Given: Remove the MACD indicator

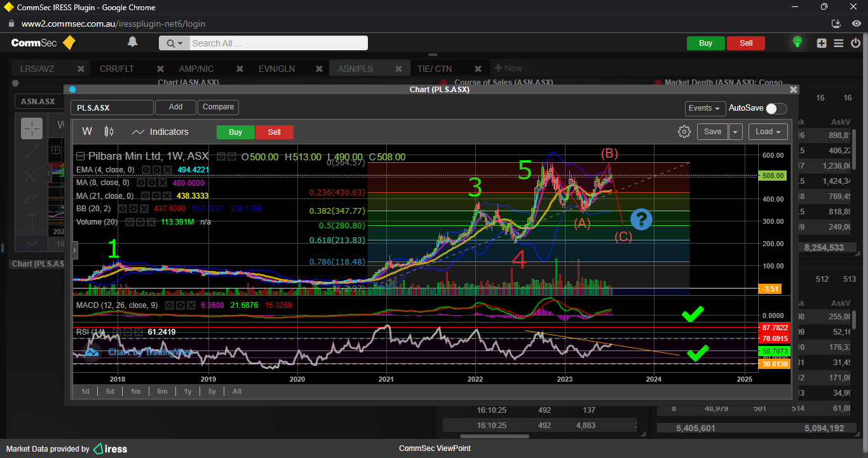Looking at the screenshot, I should (190, 305).
